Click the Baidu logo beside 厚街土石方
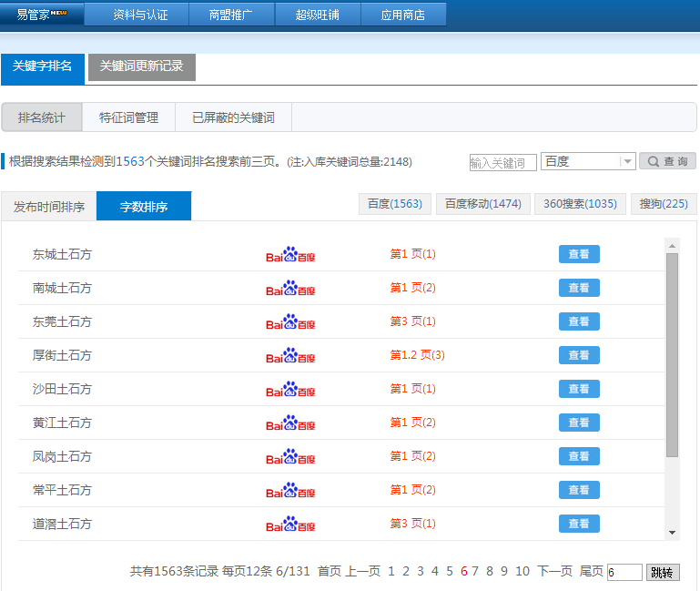 (x=290, y=356)
